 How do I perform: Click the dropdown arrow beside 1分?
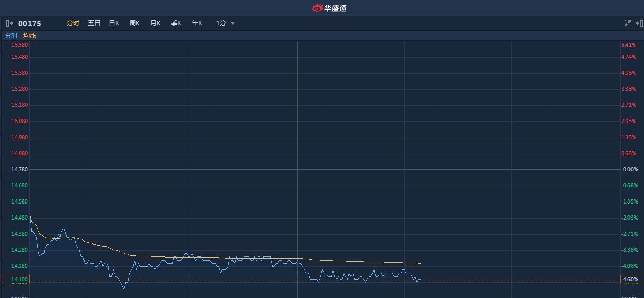233,23
